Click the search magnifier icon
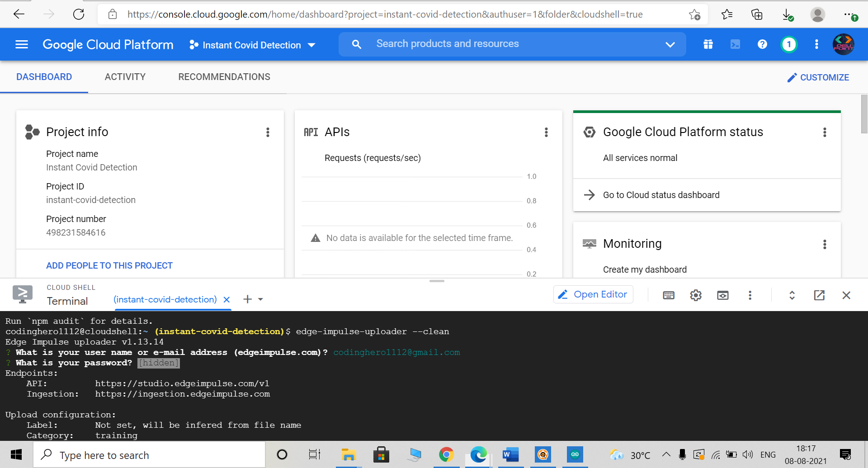 (x=357, y=44)
